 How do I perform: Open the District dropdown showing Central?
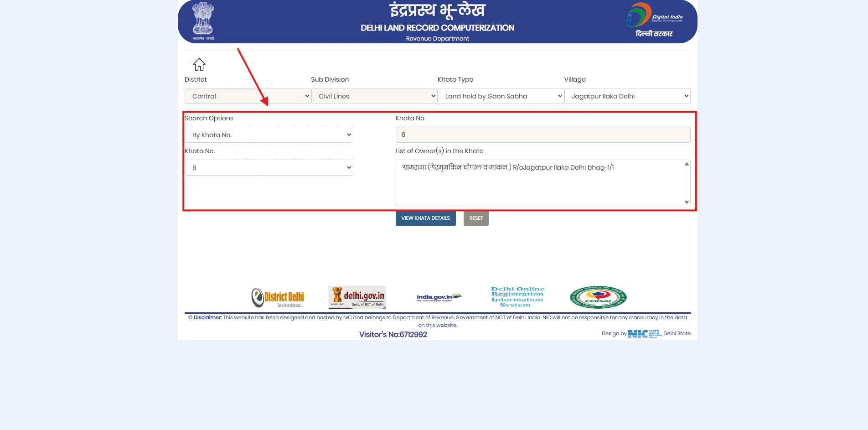(x=247, y=96)
